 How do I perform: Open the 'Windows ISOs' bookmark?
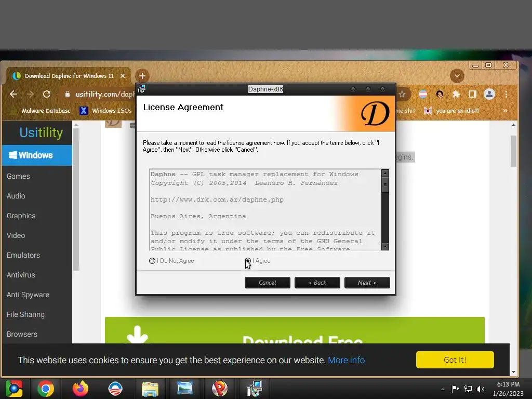[106, 111]
